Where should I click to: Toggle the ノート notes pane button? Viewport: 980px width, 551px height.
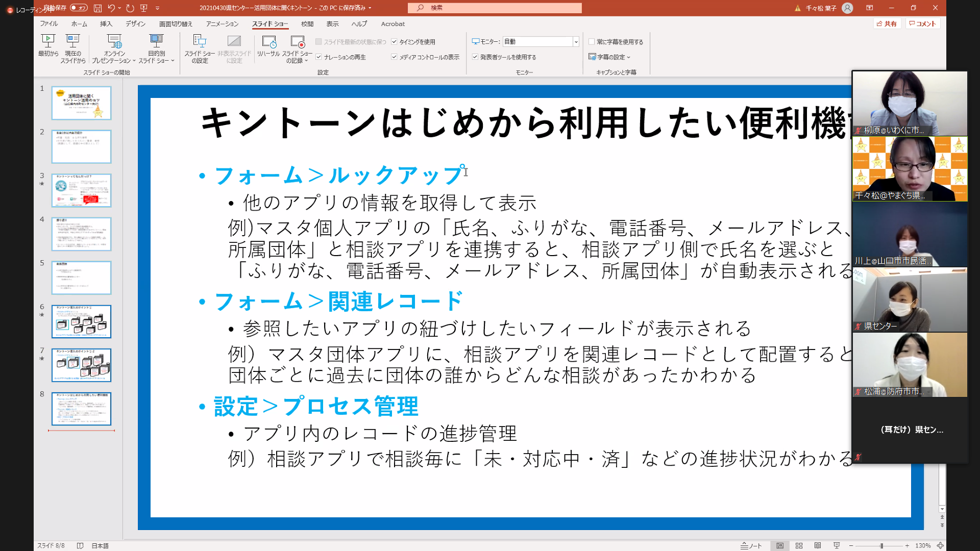(x=751, y=545)
